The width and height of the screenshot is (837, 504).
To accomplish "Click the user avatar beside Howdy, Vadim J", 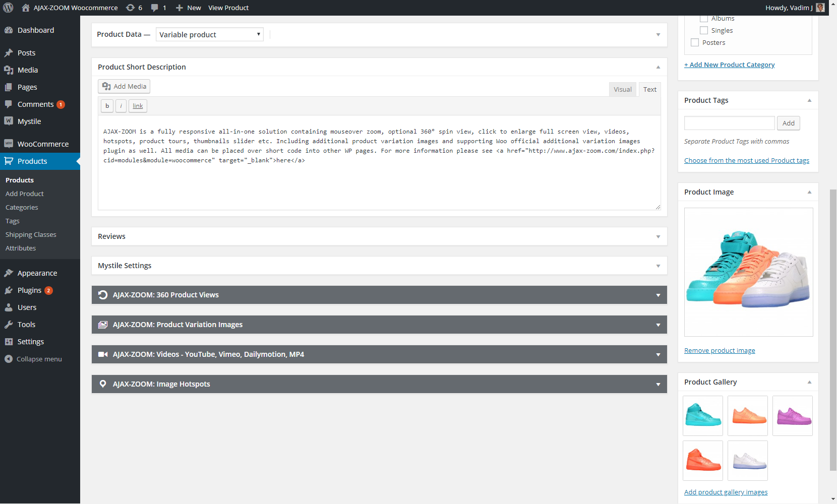I will click(x=820, y=8).
